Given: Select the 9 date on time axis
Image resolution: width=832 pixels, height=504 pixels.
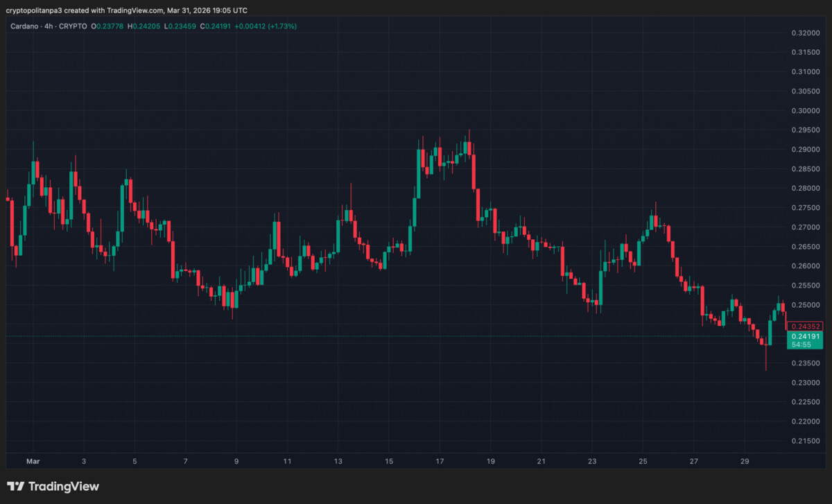Looking at the screenshot, I should click(x=236, y=460).
